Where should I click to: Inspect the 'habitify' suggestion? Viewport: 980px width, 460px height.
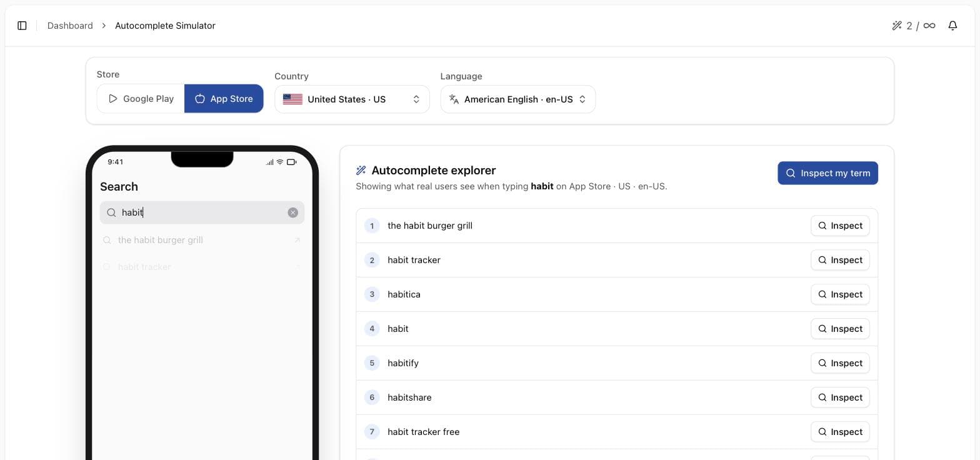pyautogui.click(x=840, y=363)
